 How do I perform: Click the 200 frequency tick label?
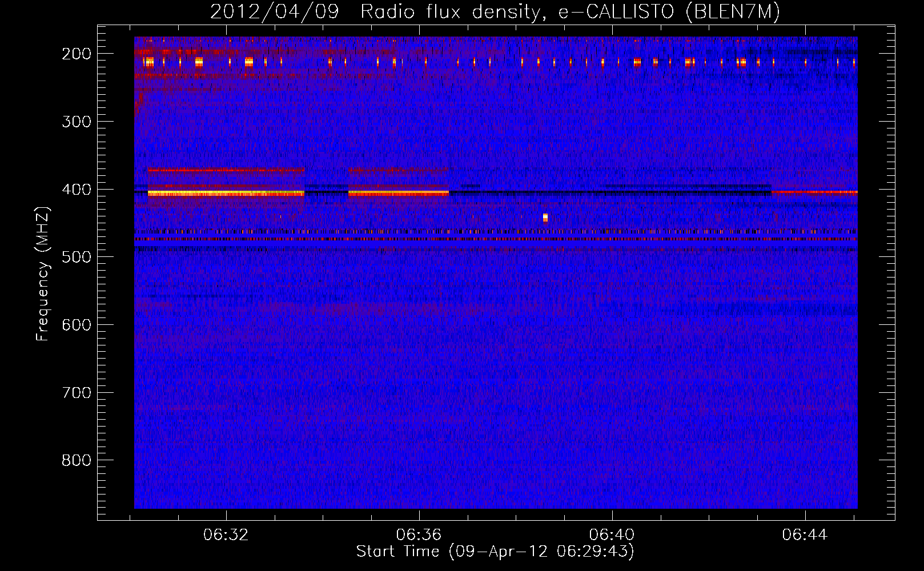[77, 54]
